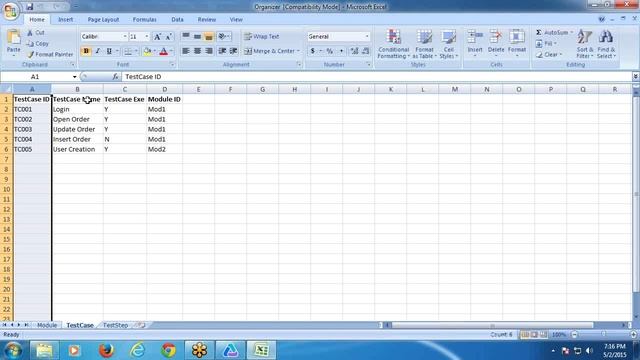Open the Review tab
The height and width of the screenshot is (360, 640).
[207, 20]
